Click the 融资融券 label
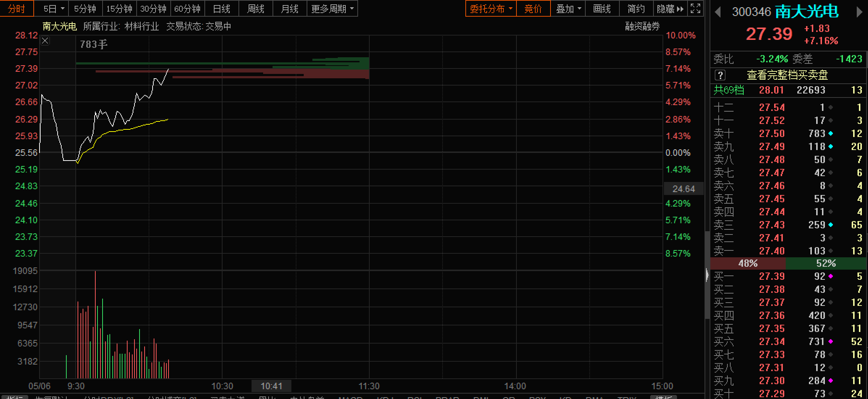 pos(643,26)
